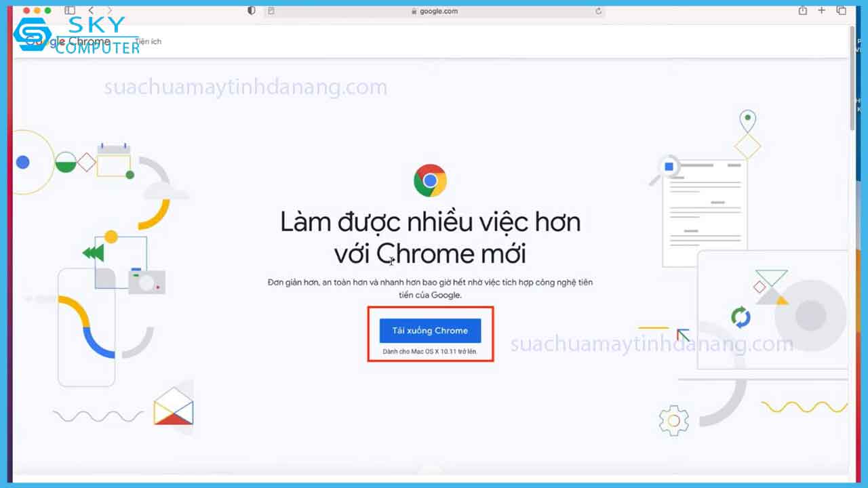This screenshot has width=868, height=488.
Task: Click the Tải xuống Chrome download button
Action: (x=430, y=331)
